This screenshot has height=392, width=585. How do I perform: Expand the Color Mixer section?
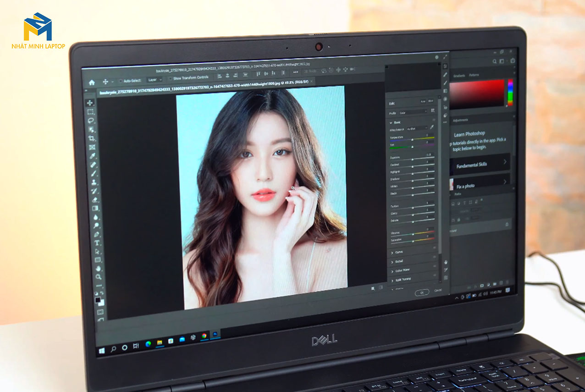click(402, 271)
